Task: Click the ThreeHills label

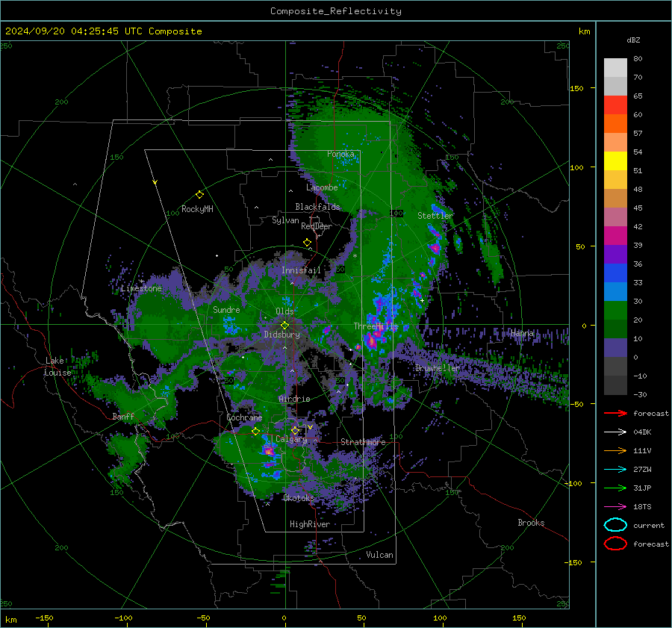Action: coord(376,326)
